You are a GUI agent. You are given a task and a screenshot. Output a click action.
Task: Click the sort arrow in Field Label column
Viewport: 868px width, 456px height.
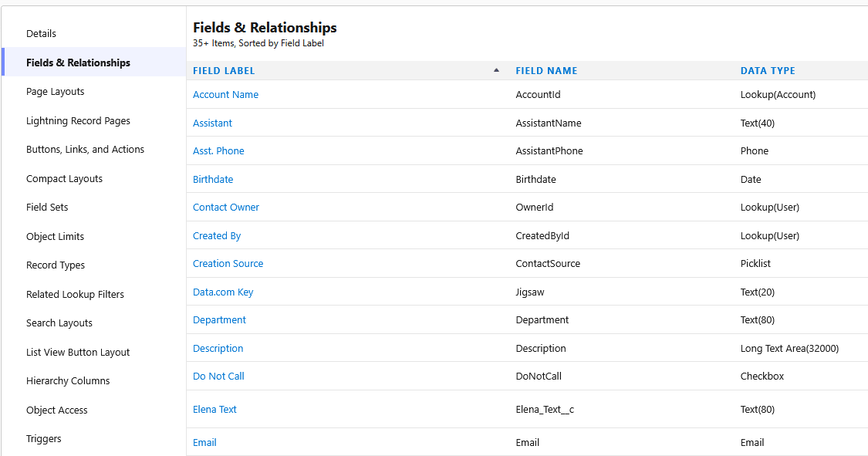point(496,70)
